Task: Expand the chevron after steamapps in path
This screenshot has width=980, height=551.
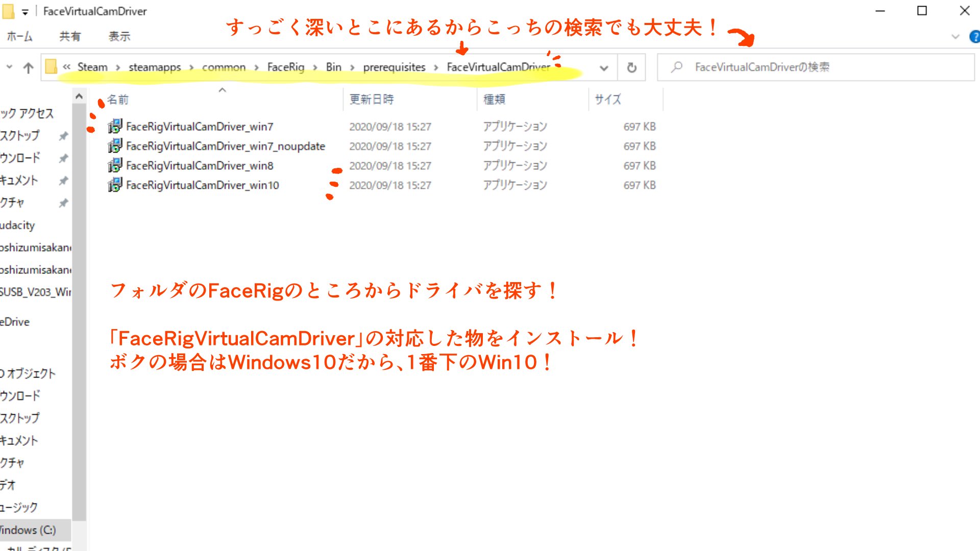Action: click(x=191, y=67)
